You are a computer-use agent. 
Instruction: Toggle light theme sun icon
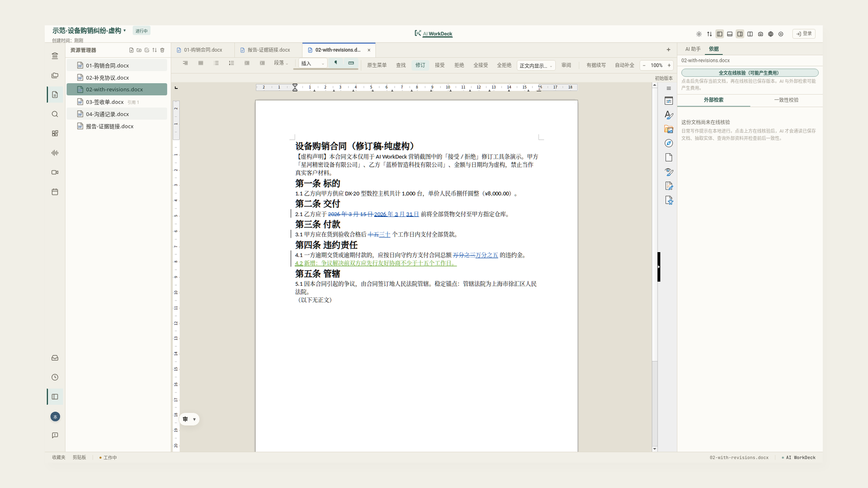pos(699,34)
